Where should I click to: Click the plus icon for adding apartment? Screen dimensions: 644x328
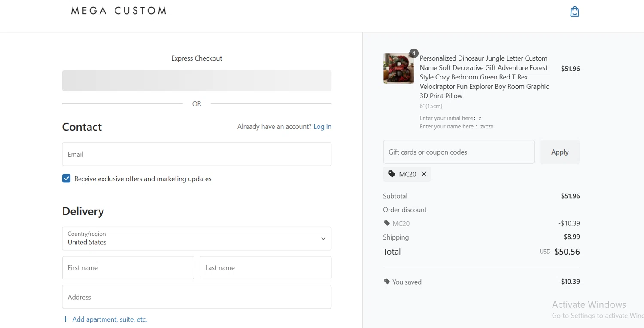point(66,319)
